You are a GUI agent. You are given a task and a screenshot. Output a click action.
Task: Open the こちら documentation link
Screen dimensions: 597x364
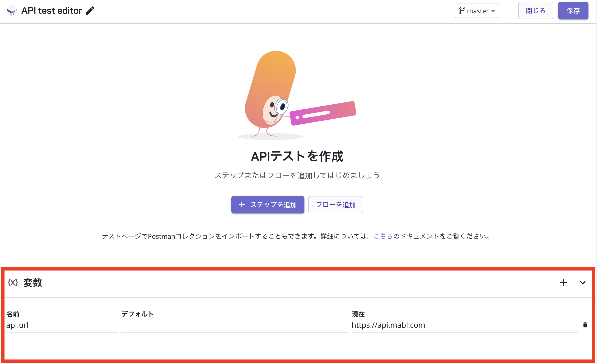[383, 236]
